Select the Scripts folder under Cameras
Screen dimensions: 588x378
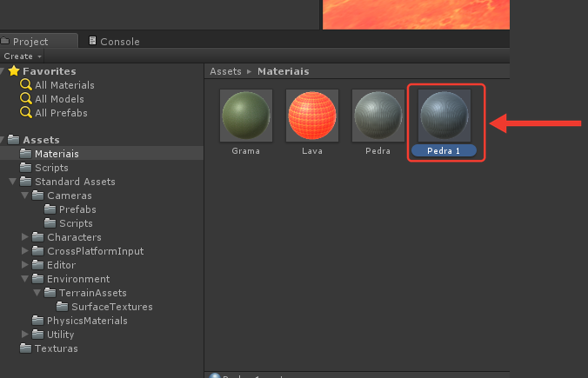click(x=76, y=223)
